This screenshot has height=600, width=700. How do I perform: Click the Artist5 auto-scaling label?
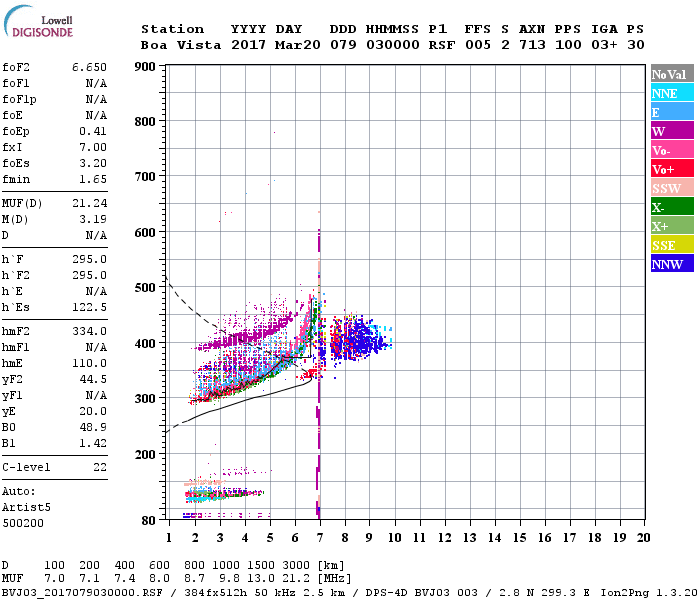pyautogui.click(x=26, y=508)
